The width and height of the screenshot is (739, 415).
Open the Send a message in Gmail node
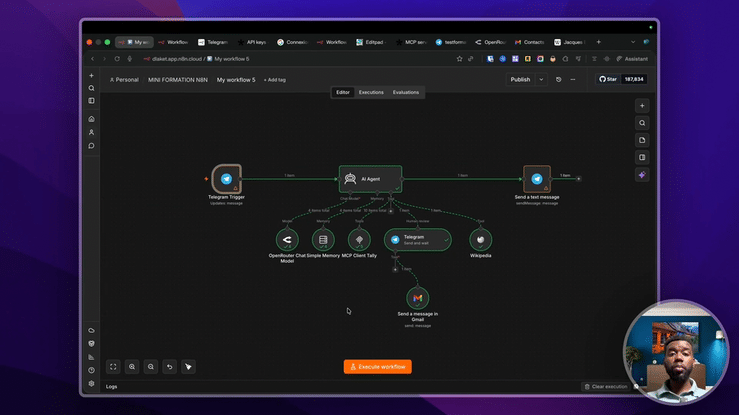(418, 298)
